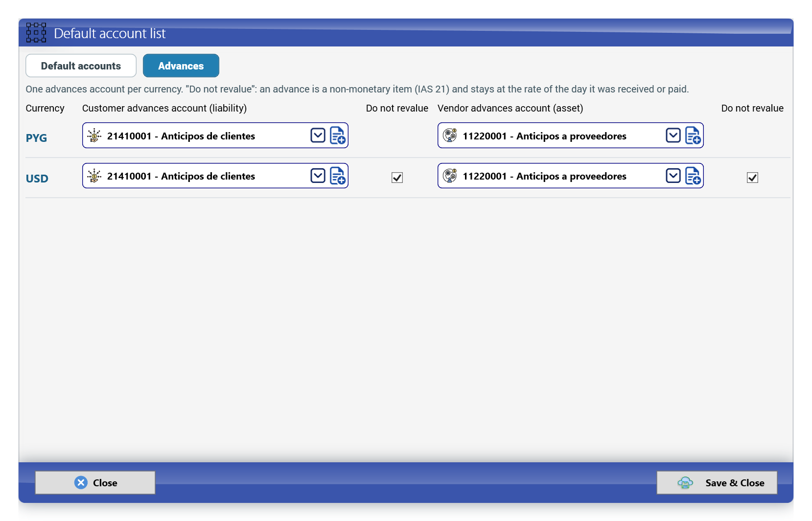812x521 pixels.
Task: Click USD vendor account field 11220001
Action: click(x=571, y=176)
